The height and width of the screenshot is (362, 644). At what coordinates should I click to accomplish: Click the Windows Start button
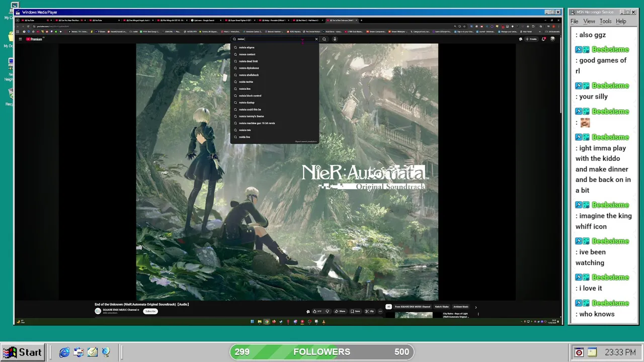(23, 352)
